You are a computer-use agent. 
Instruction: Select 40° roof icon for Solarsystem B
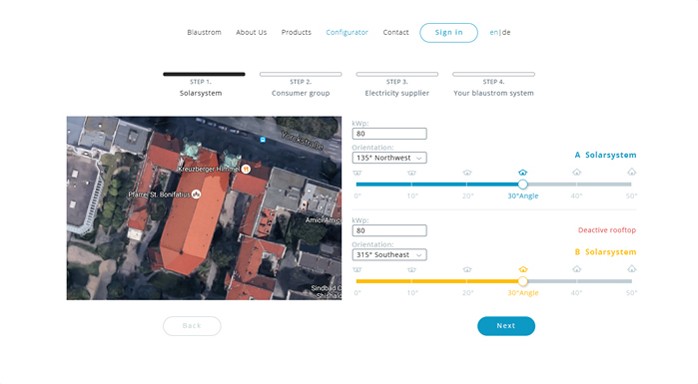[577, 269]
